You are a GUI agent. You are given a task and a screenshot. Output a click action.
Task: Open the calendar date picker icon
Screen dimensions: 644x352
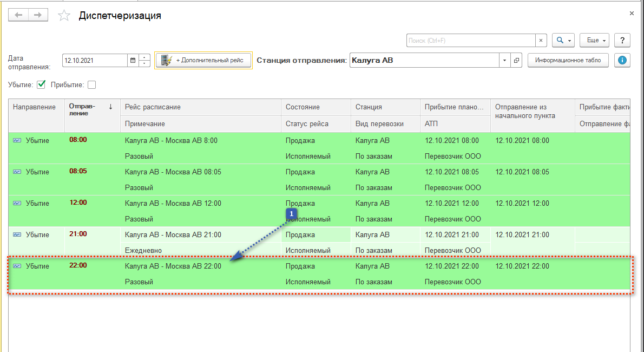tap(133, 61)
